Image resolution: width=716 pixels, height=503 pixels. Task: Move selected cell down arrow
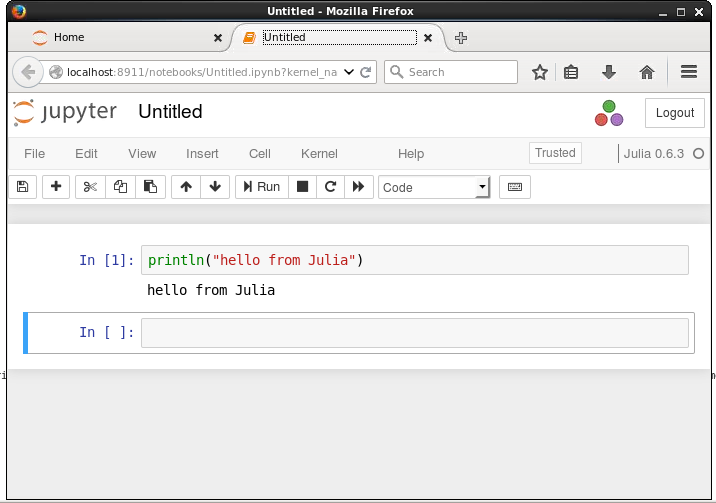[x=215, y=187]
